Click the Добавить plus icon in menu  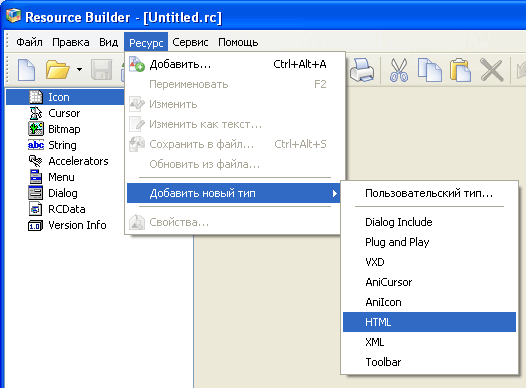[137, 64]
